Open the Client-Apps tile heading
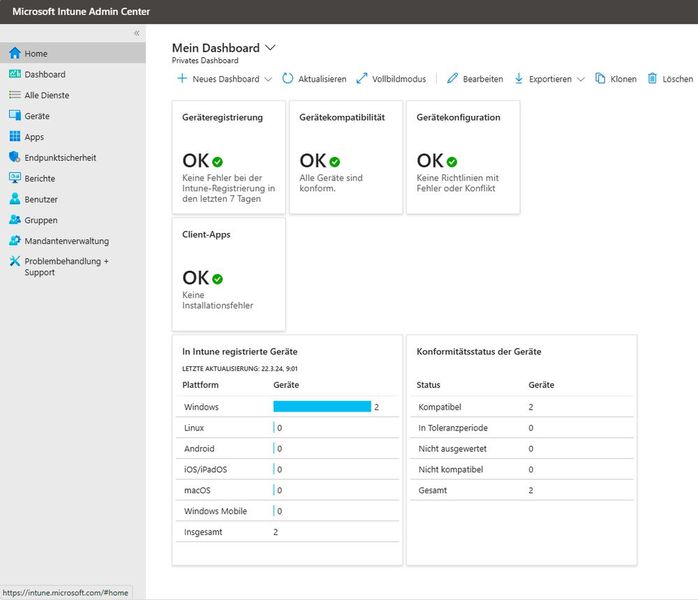The height and width of the screenshot is (600, 698). tap(206, 235)
